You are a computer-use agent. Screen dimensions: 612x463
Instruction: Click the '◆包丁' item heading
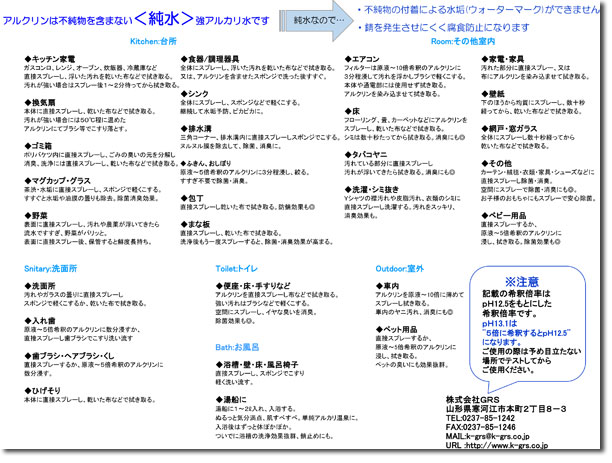(192, 198)
